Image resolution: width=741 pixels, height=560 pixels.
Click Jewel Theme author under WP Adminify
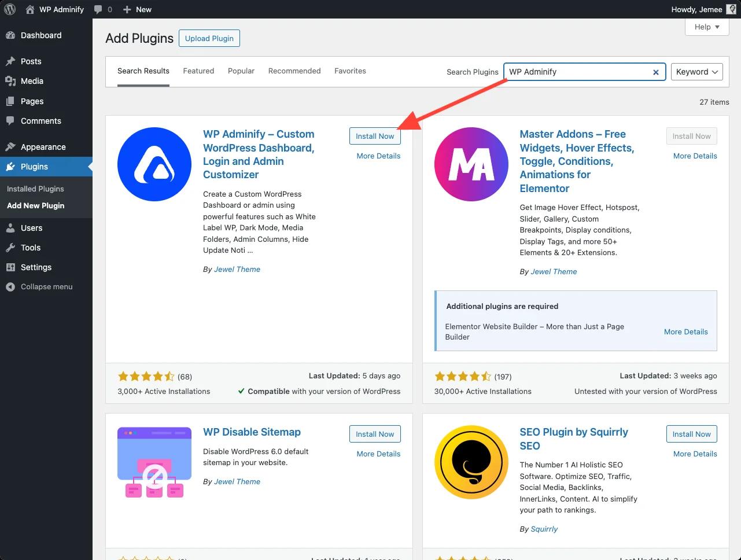tap(237, 269)
